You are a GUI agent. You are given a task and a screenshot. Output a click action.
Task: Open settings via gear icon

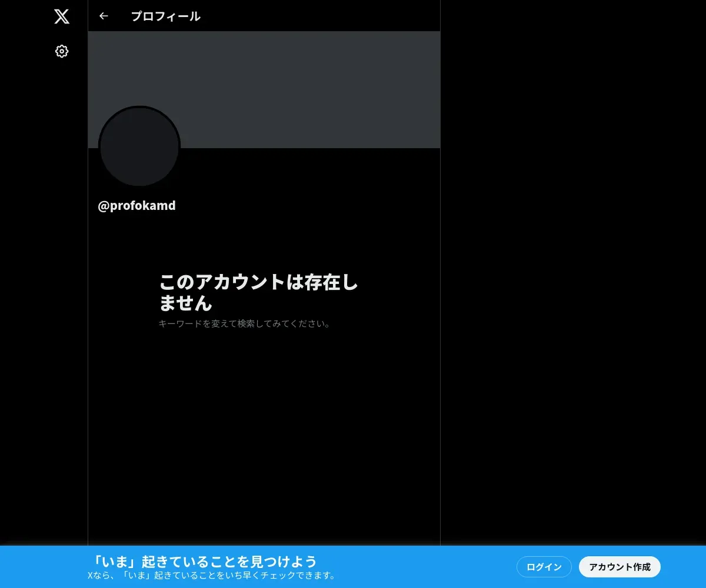click(x=62, y=51)
